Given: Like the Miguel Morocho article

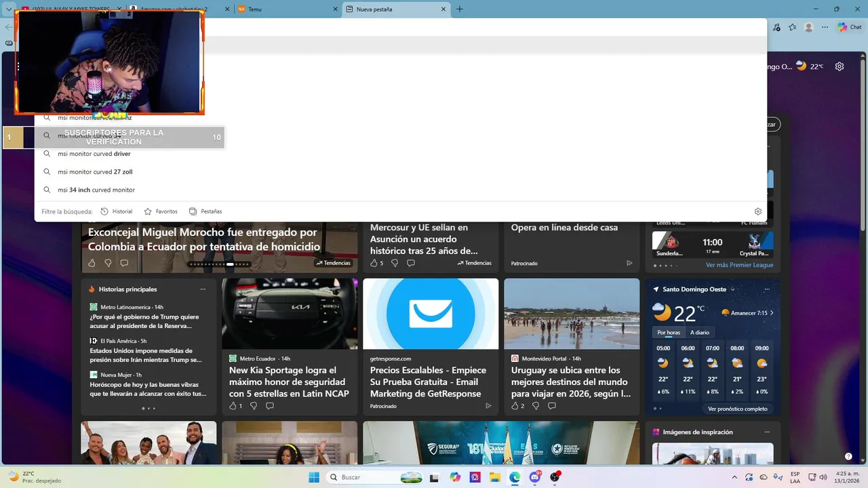Looking at the screenshot, I should [92, 263].
